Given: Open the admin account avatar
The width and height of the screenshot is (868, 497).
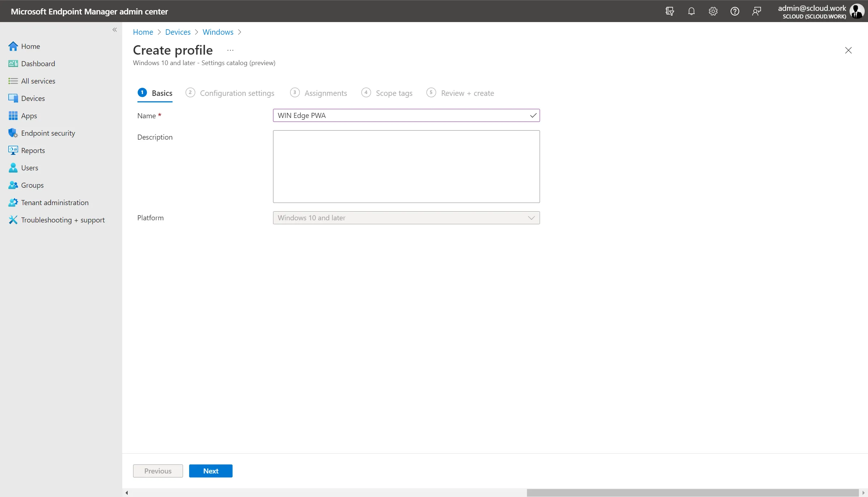Looking at the screenshot, I should pyautogui.click(x=857, y=11).
